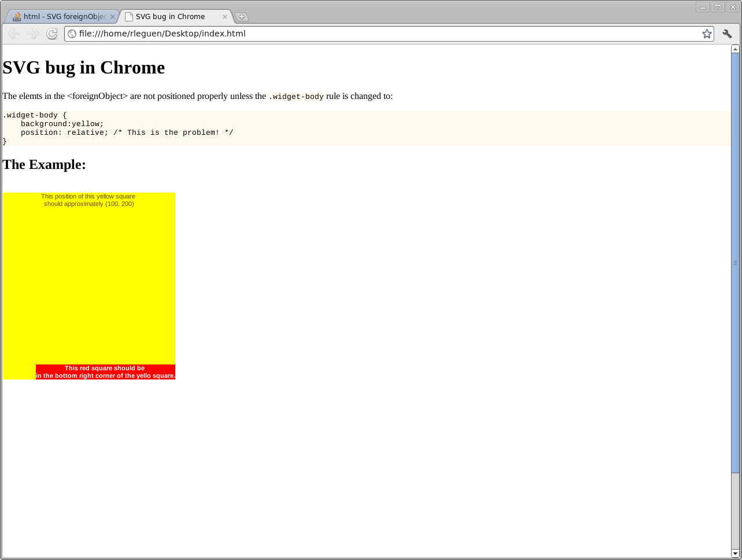Click the red square with white text

[x=105, y=372]
